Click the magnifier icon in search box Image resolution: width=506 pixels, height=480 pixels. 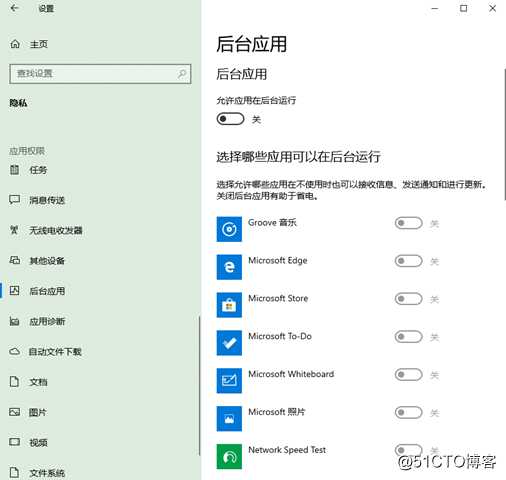[x=182, y=73]
